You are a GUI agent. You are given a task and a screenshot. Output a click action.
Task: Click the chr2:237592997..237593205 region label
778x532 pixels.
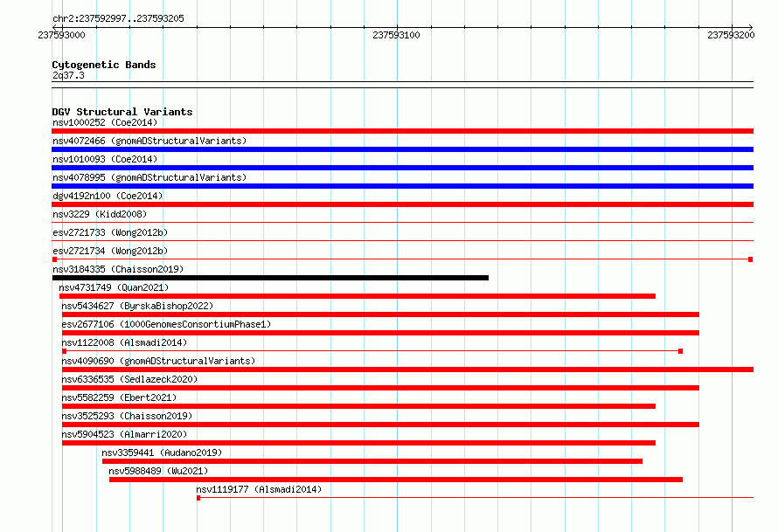pyautogui.click(x=118, y=18)
